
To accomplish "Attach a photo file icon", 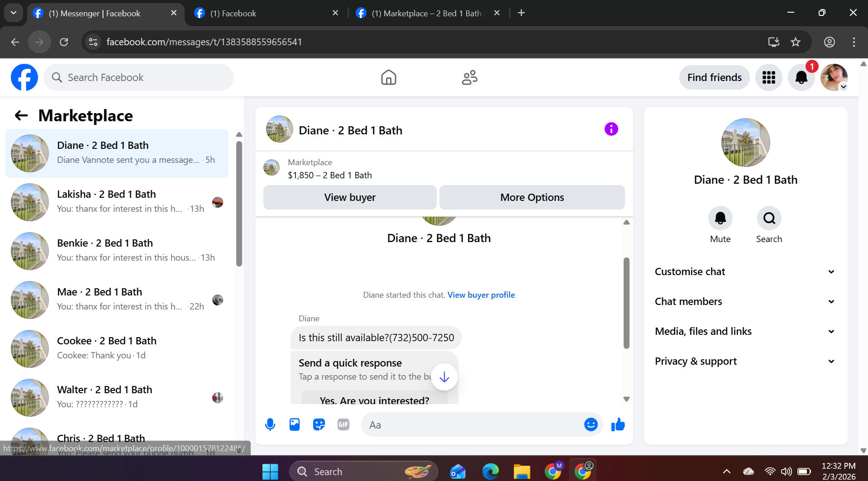I will coord(295,424).
